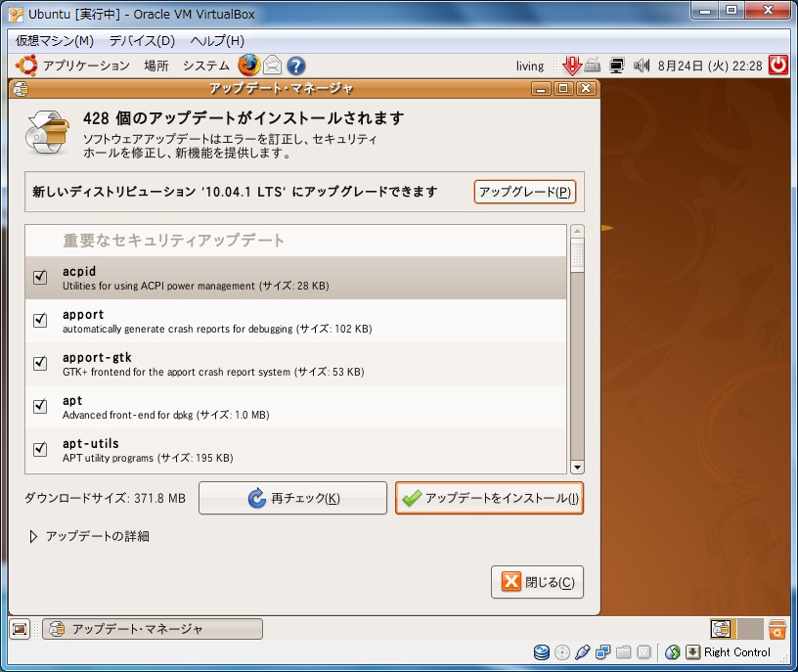
Task: Click the red power shutdown icon
Action: (778, 66)
